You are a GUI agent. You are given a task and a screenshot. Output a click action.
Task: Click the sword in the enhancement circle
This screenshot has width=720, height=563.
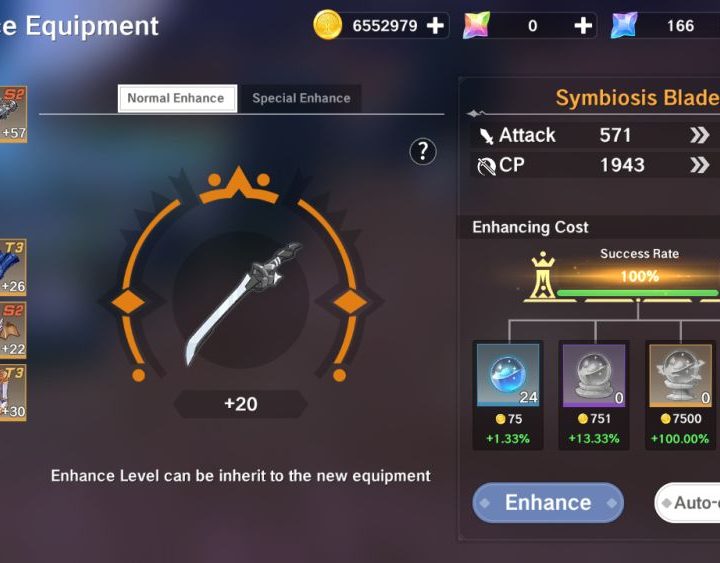[x=242, y=303]
